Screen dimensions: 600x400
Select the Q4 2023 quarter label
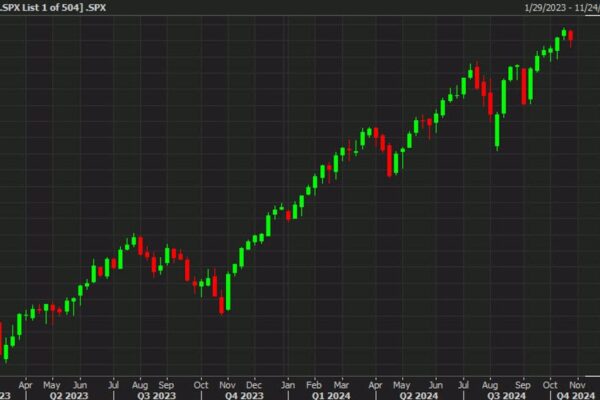coord(244,395)
